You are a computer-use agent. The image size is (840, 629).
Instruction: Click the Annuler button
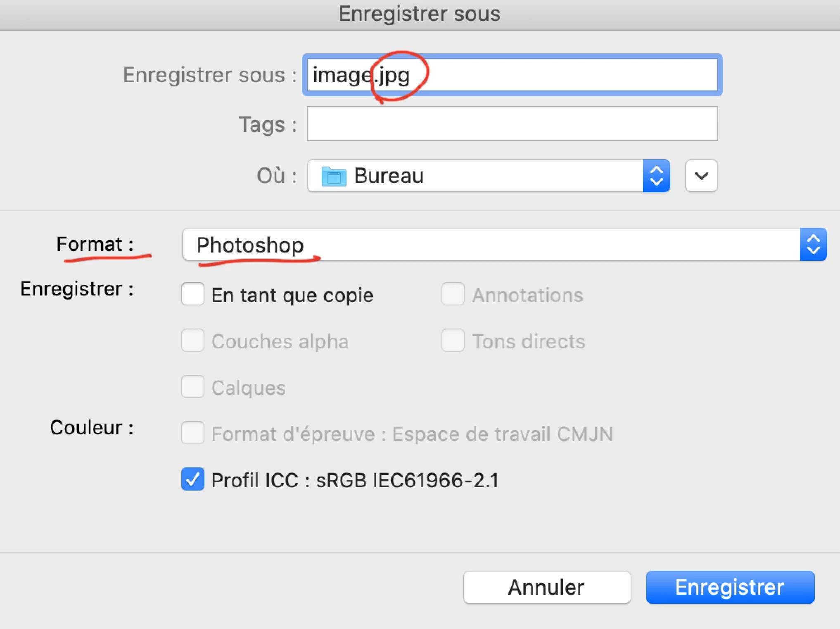click(547, 587)
